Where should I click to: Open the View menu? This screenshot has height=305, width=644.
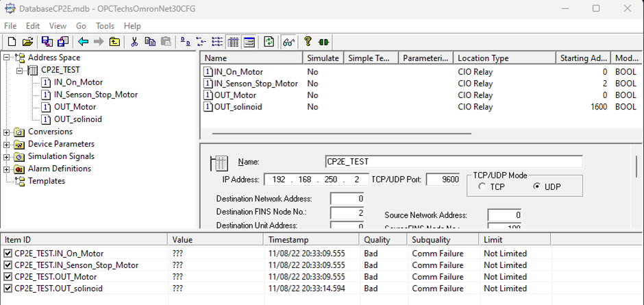(x=58, y=26)
